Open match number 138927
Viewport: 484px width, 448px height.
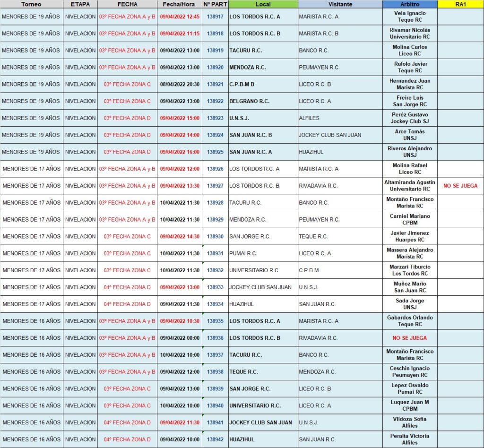tap(215, 186)
